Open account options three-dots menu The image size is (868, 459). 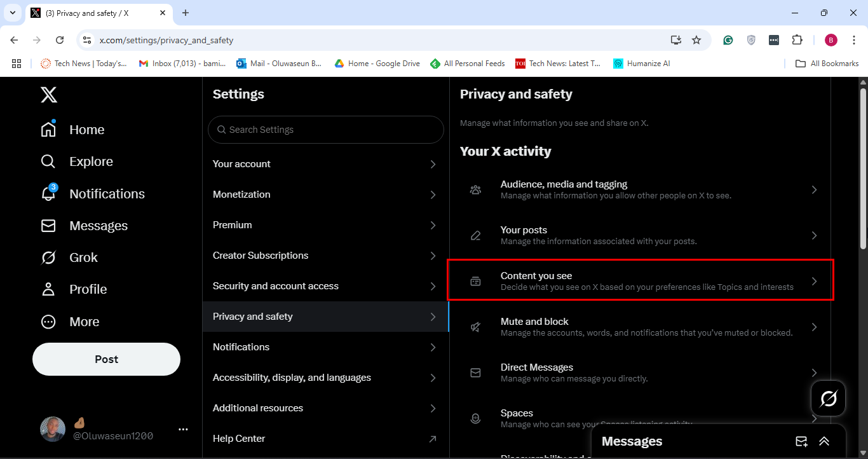(x=183, y=429)
